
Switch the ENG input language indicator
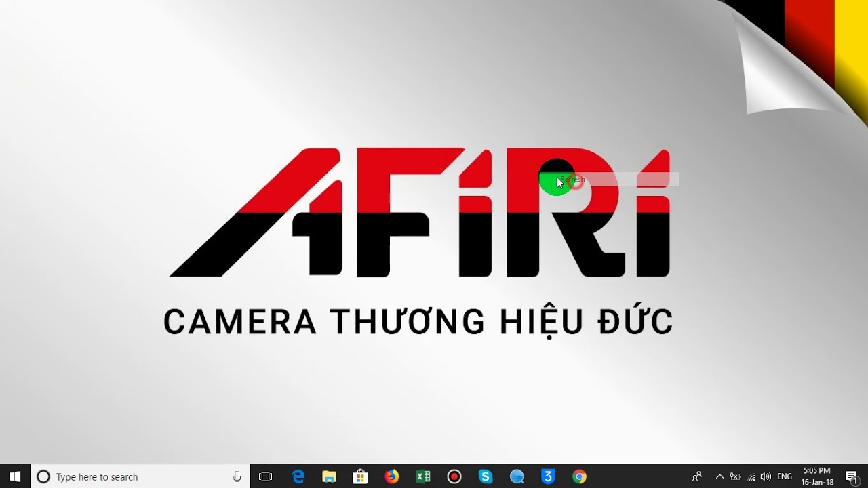pyautogui.click(x=785, y=476)
